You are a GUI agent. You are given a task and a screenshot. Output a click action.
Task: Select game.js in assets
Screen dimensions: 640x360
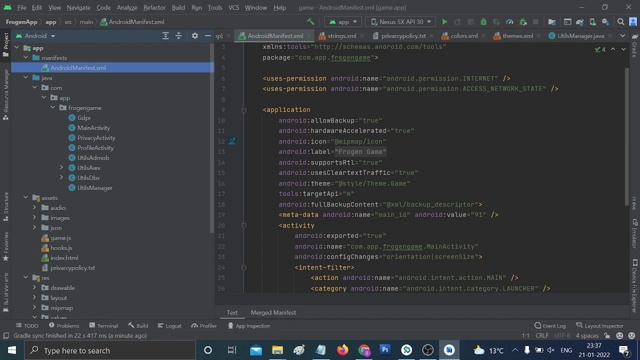tap(61, 238)
